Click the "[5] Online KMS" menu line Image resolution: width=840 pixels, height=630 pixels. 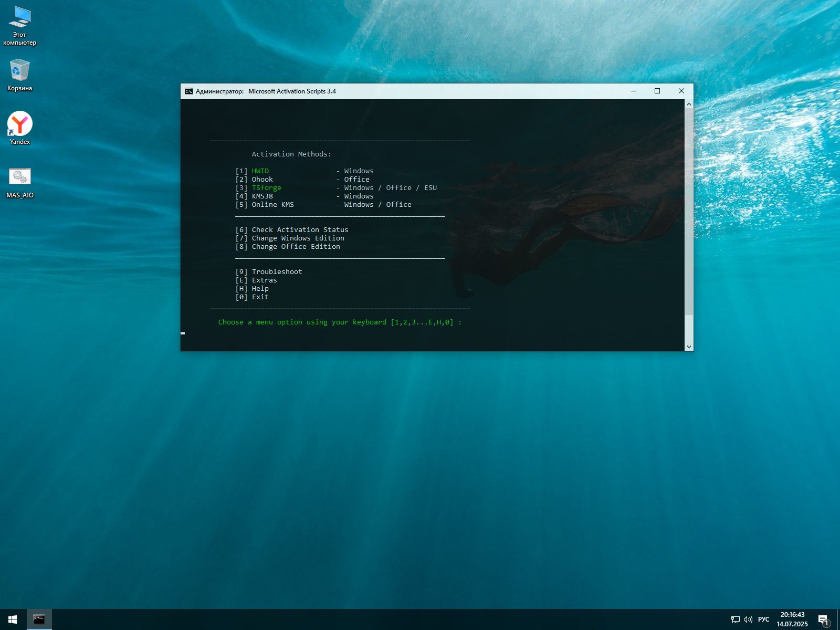point(323,205)
